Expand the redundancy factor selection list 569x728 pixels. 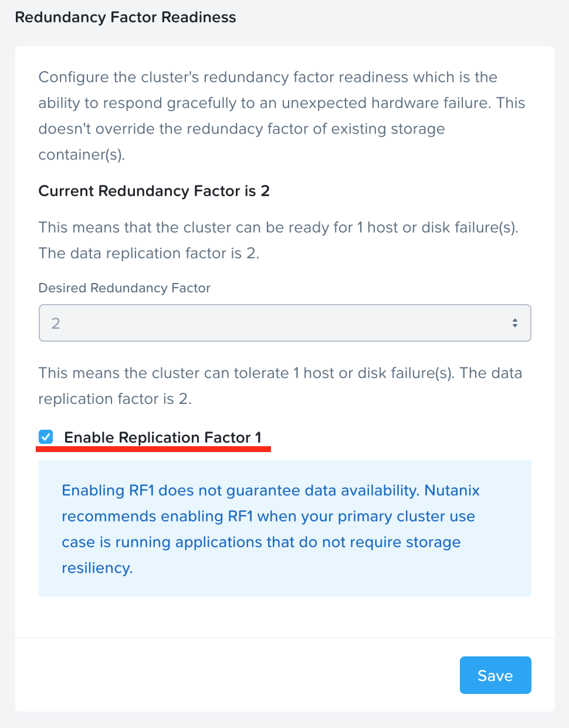pos(284,323)
